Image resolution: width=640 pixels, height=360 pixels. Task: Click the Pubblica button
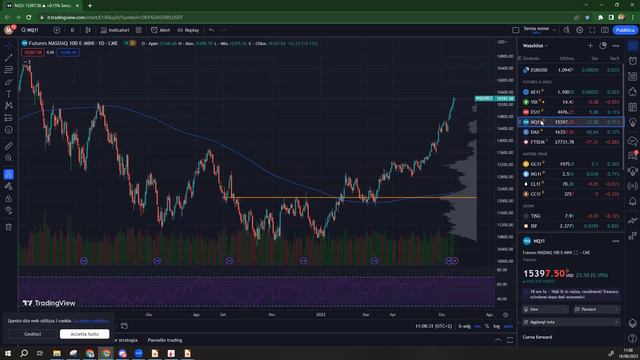click(625, 30)
